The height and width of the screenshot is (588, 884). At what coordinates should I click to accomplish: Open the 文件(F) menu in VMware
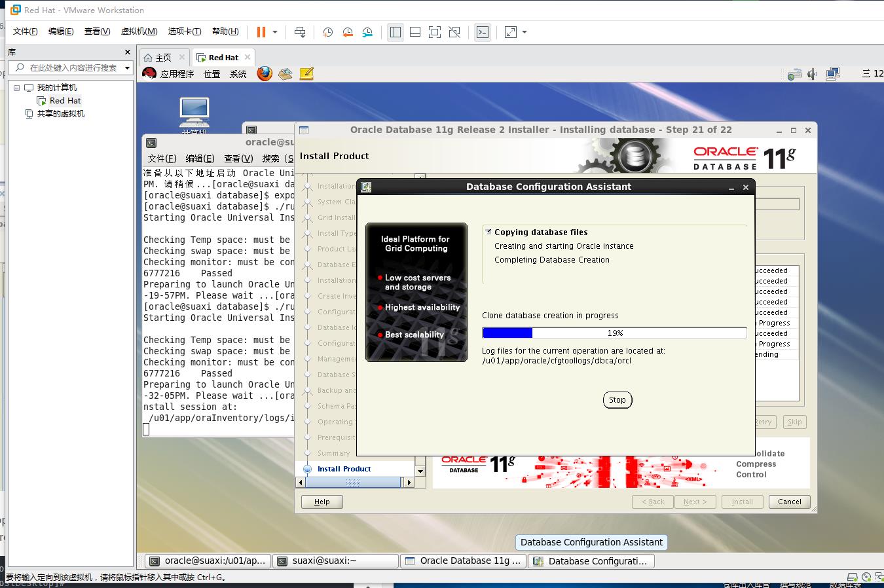point(26,31)
